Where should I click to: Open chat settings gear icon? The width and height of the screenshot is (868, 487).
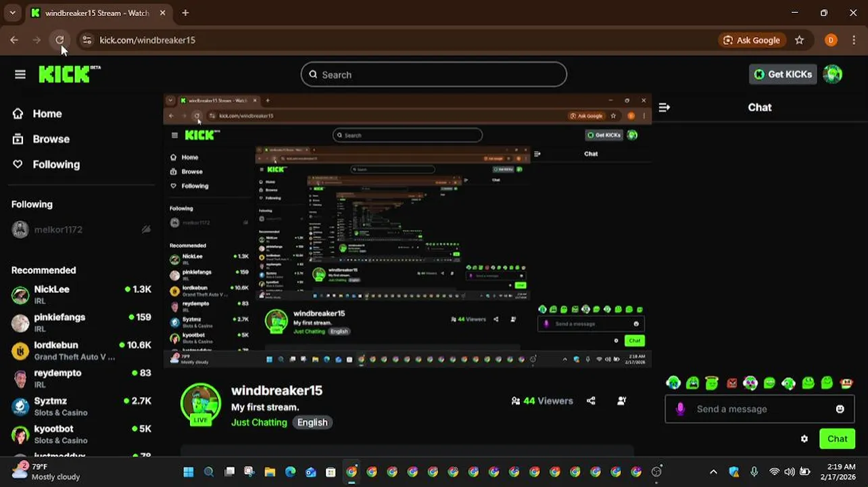point(804,439)
